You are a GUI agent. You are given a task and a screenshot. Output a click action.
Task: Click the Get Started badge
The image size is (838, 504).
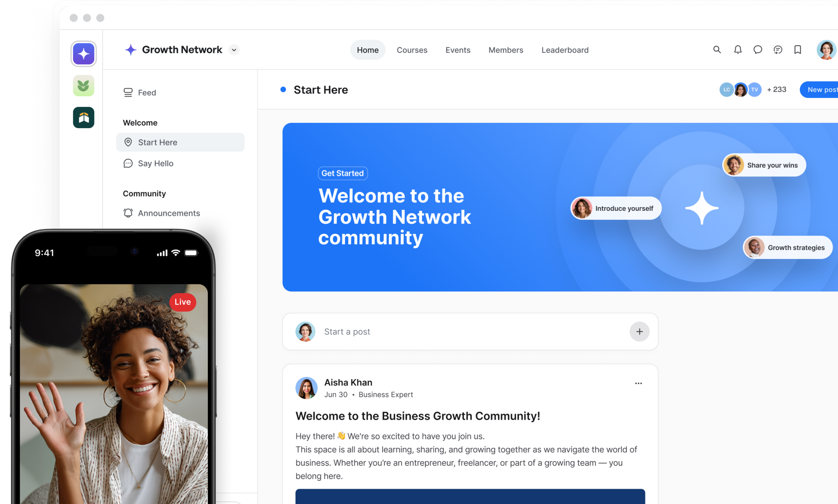pyautogui.click(x=342, y=173)
